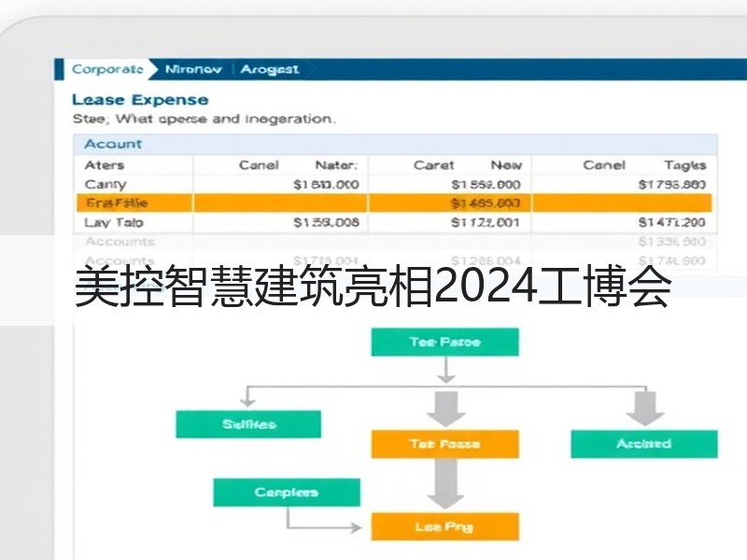
Task: Select the Canty row label
Action: pyautogui.click(x=106, y=185)
